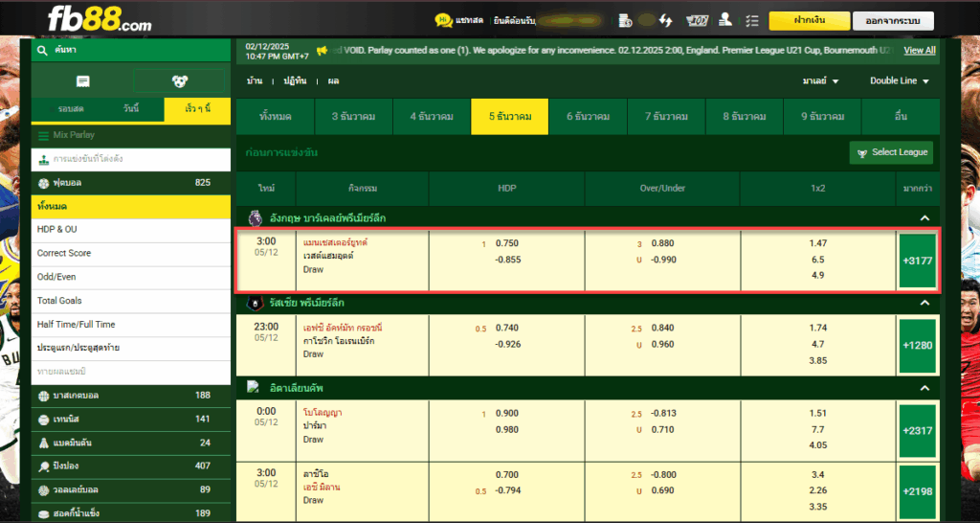Click the trophy icon on Select League
This screenshot has height=523, width=980.
[x=862, y=152]
